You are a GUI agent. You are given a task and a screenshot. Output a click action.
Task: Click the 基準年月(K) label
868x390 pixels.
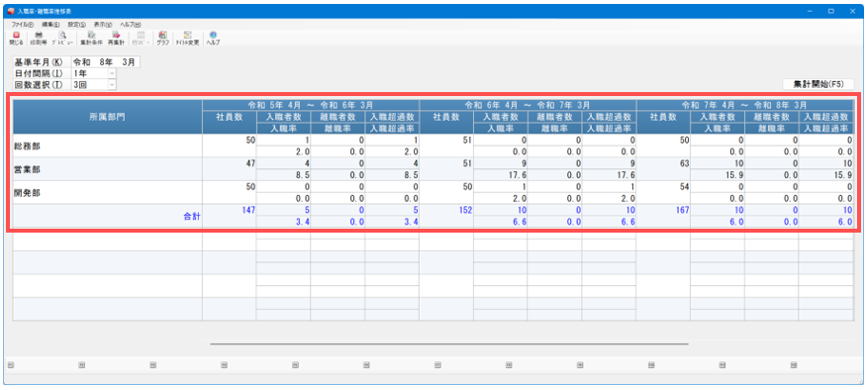pos(39,62)
